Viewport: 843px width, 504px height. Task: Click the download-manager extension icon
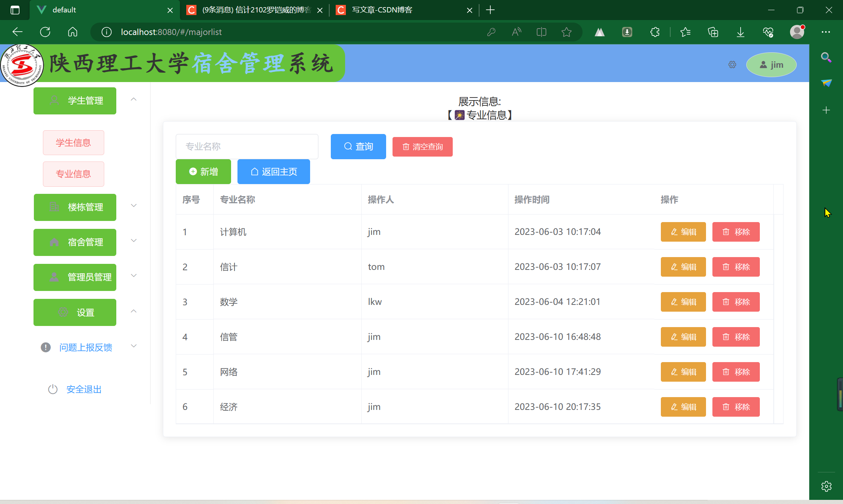pos(627,32)
